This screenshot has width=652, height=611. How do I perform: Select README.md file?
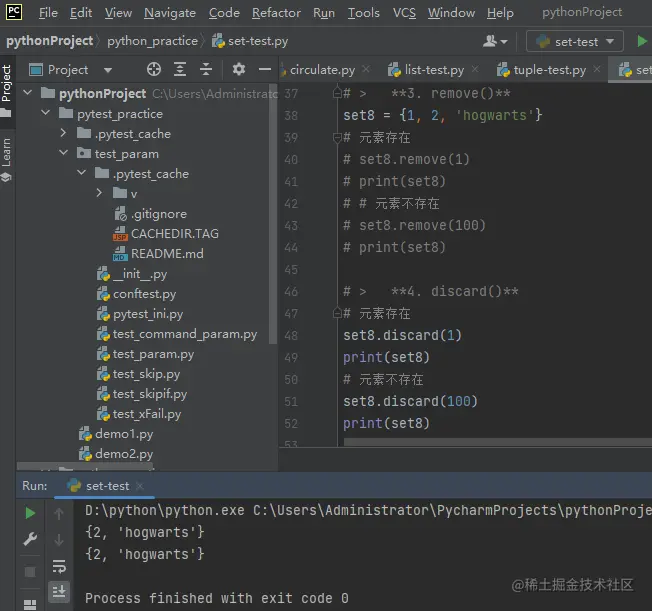click(158, 254)
